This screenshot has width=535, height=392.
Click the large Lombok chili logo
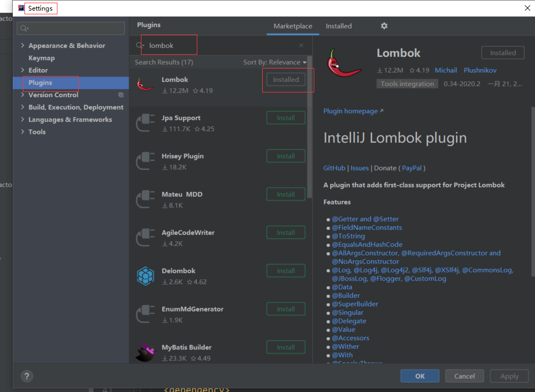pos(344,63)
